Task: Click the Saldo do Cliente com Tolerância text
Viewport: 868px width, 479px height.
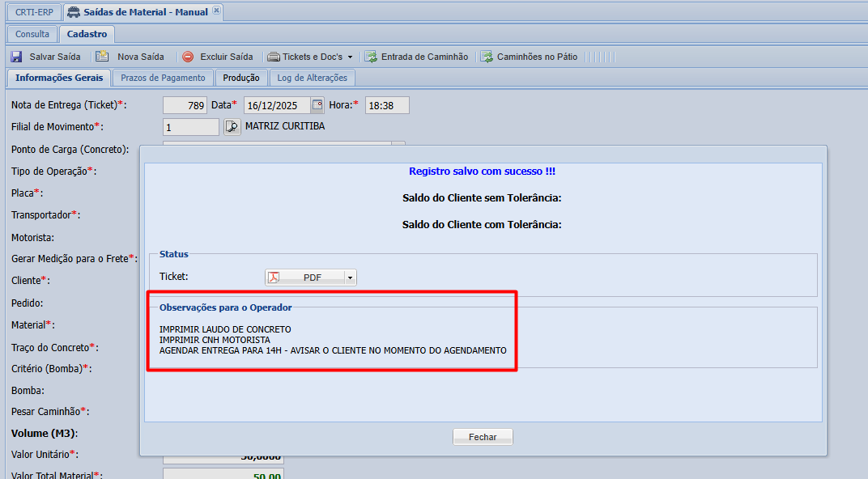Action: [482, 225]
